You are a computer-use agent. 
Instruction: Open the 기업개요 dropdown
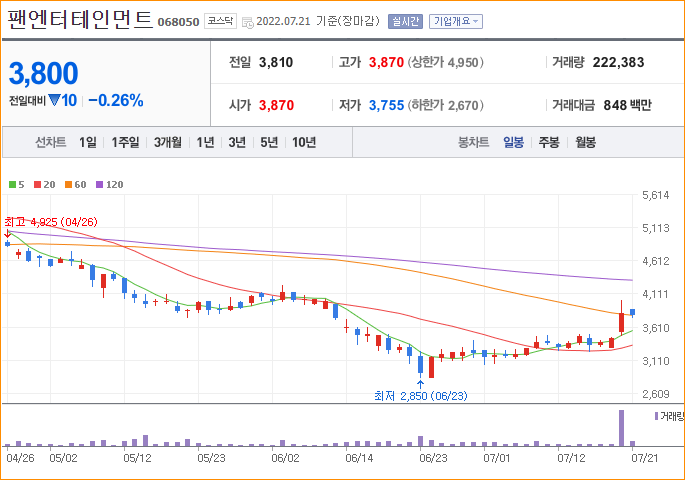[456, 21]
